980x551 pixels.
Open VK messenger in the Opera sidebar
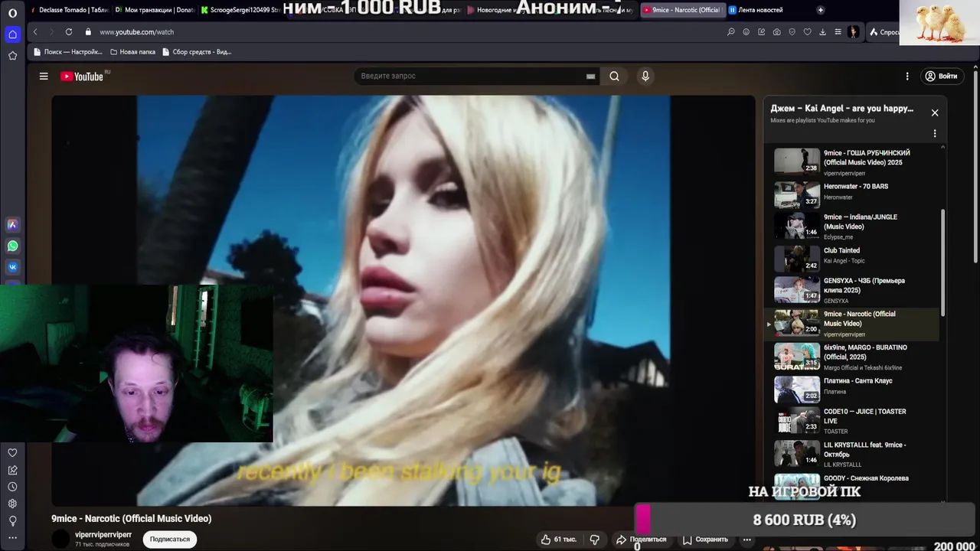12,268
